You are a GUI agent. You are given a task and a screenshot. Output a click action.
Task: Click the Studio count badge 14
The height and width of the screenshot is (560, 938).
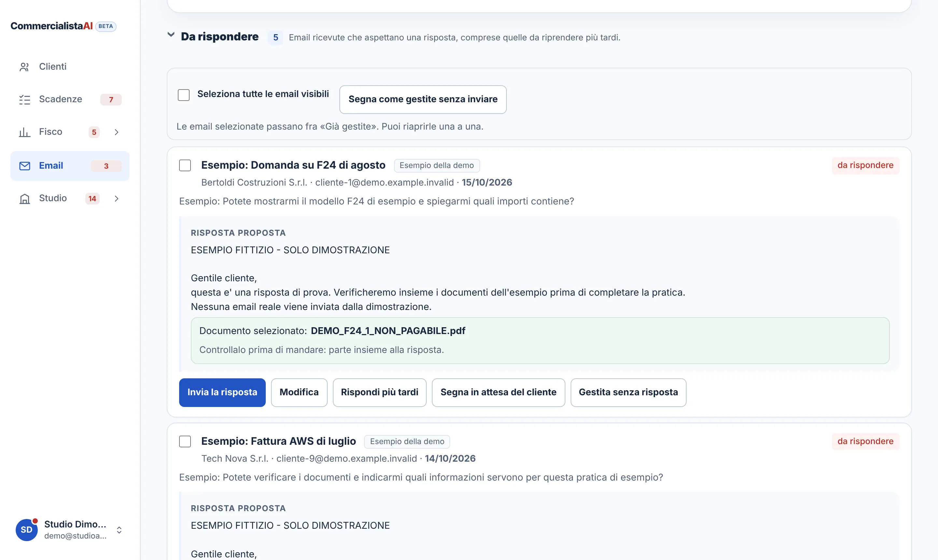coord(92,199)
